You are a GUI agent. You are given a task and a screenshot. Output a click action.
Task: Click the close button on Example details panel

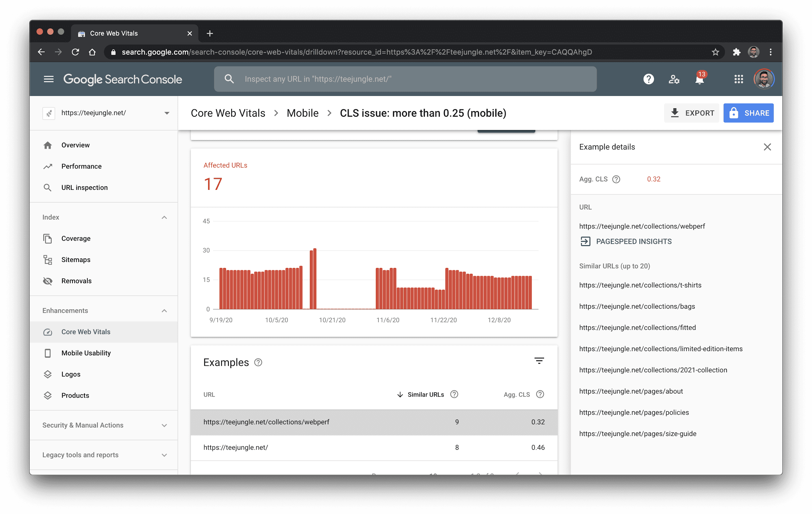[767, 148]
